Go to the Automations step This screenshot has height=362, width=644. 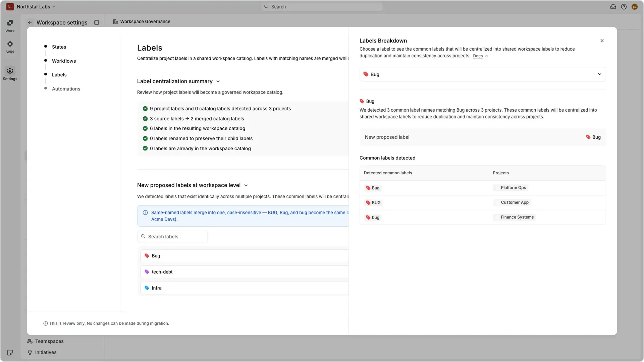pyautogui.click(x=66, y=89)
